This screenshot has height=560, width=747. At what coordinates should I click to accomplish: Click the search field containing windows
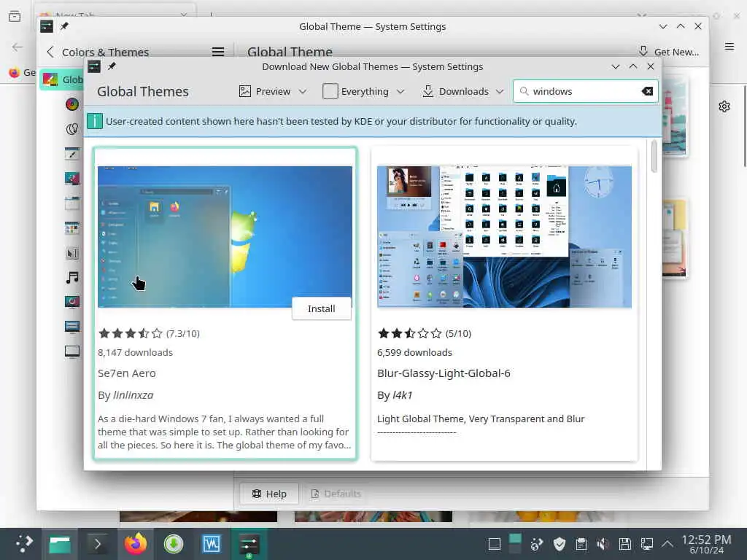tap(585, 91)
